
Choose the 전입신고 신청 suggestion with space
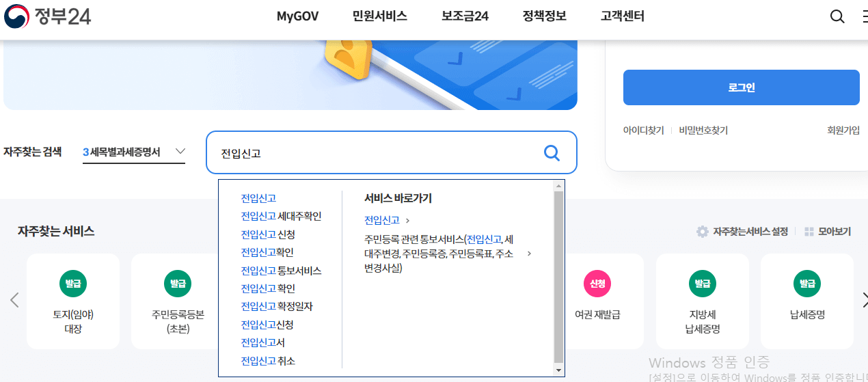(x=268, y=234)
